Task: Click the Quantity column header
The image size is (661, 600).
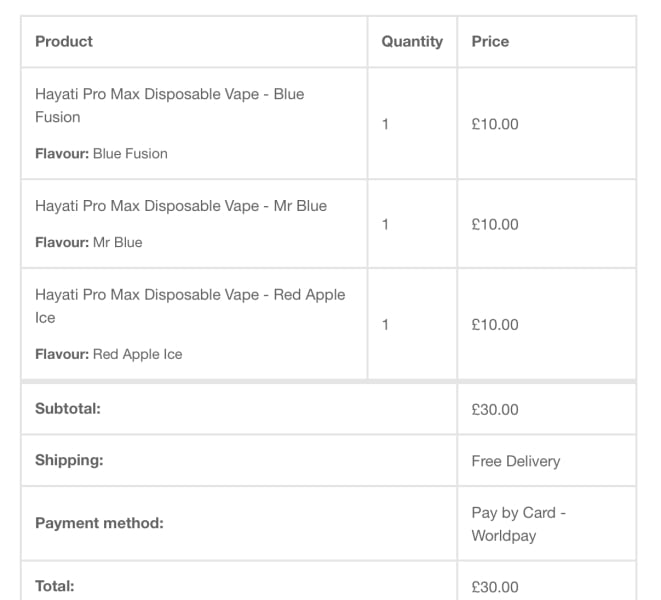Action: click(x=412, y=42)
